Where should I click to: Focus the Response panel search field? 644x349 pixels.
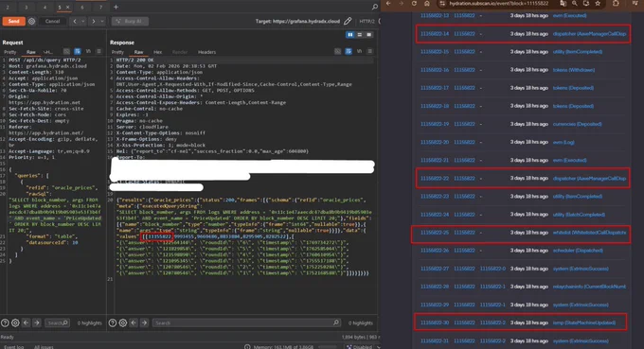(246, 323)
